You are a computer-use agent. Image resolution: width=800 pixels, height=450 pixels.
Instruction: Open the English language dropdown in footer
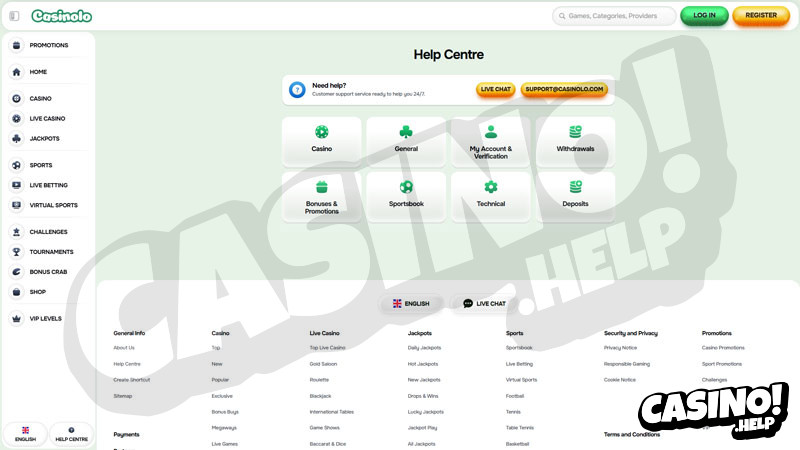(x=411, y=304)
